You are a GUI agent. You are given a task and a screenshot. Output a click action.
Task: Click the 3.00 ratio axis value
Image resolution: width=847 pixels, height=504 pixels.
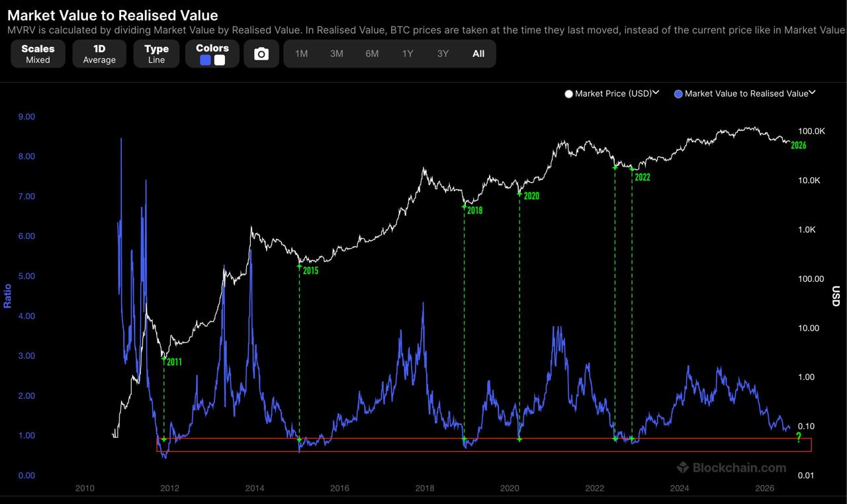point(26,356)
